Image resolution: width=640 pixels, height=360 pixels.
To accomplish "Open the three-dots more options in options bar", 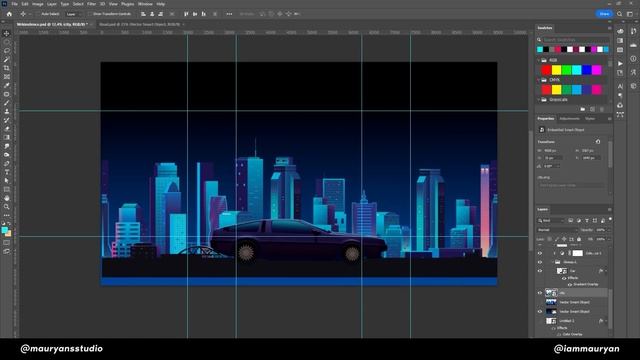I will click(229, 14).
